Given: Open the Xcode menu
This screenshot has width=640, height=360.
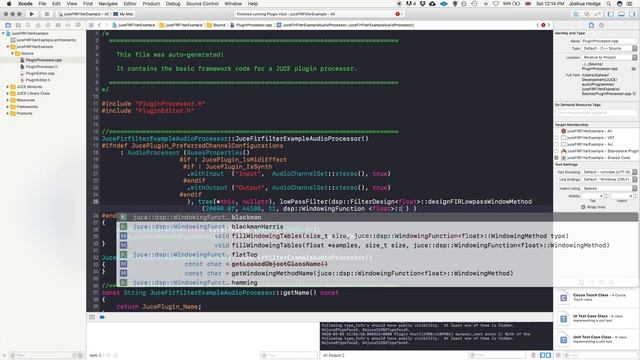Looking at the screenshot, I should 25,4.
